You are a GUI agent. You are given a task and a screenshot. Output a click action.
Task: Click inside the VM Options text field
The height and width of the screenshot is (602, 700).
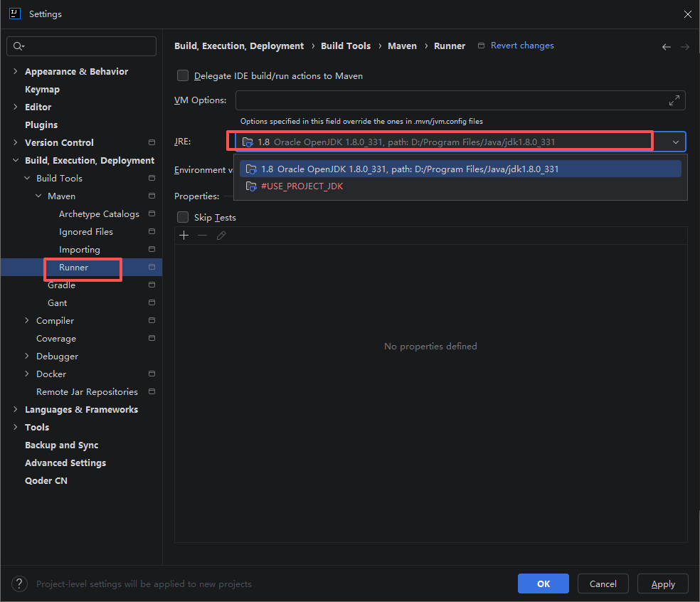coord(460,100)
